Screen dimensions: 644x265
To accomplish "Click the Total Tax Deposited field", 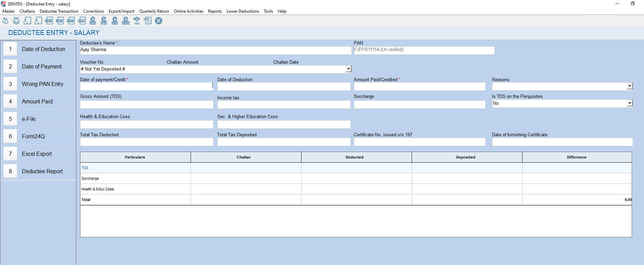I will [284, 142].
